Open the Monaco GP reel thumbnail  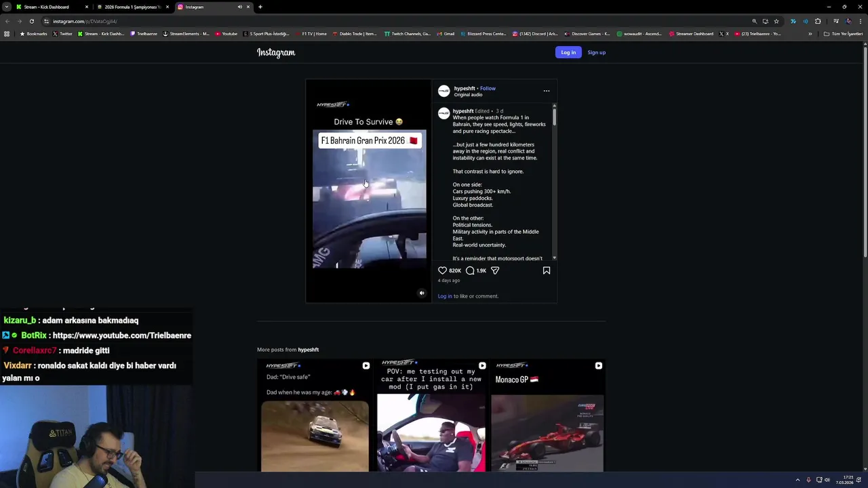[548, 415]
